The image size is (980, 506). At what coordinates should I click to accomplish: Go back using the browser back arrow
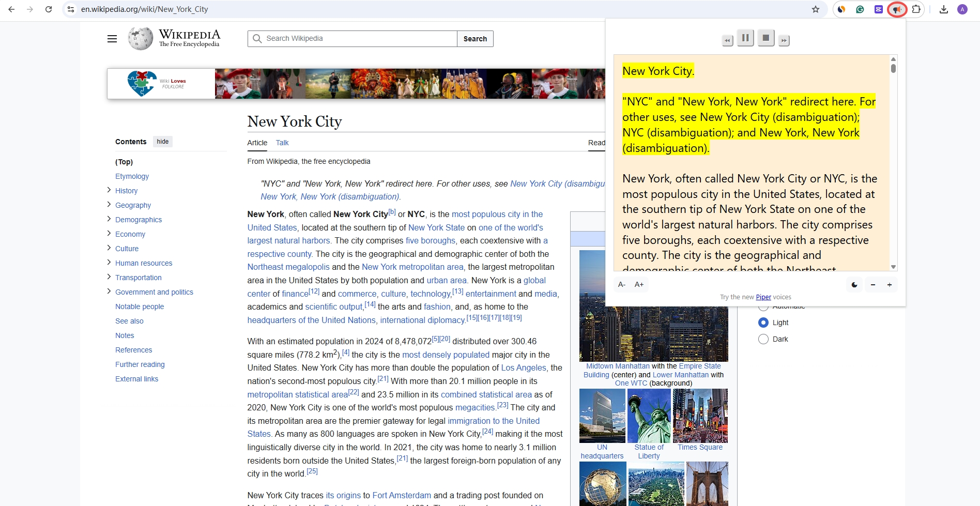(x=11, y=9)
